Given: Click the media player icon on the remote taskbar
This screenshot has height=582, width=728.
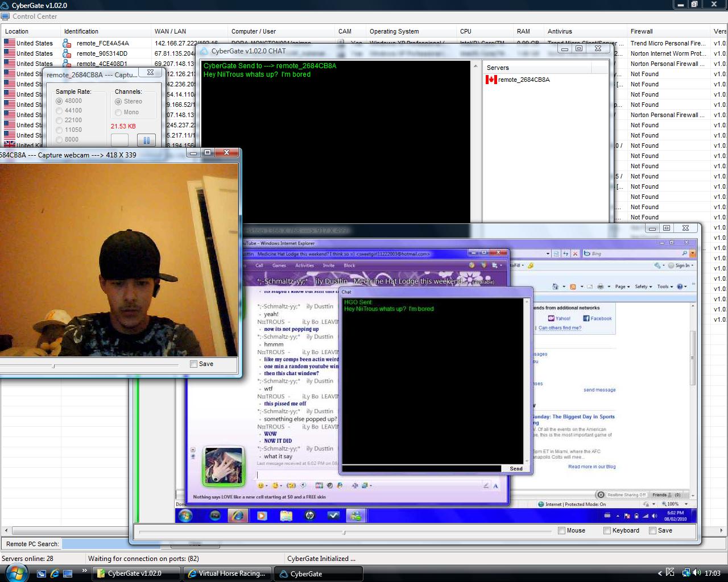Looking at the screenshot, I should click(262, 516).
